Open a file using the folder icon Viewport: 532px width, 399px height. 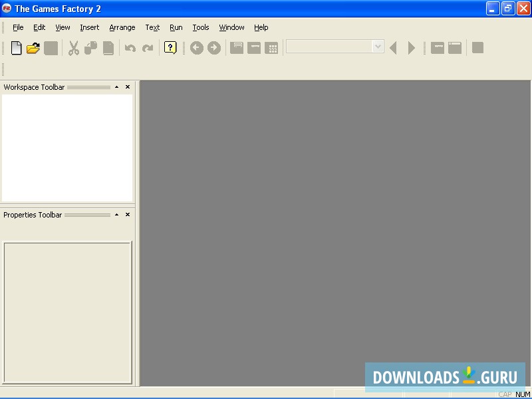(33, 48)
